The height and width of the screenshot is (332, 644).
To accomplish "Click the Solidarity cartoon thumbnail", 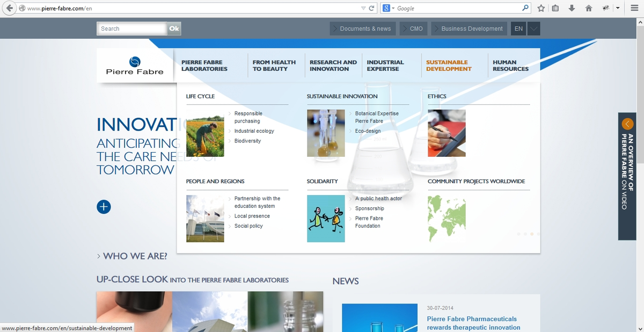I will [326, 218].
